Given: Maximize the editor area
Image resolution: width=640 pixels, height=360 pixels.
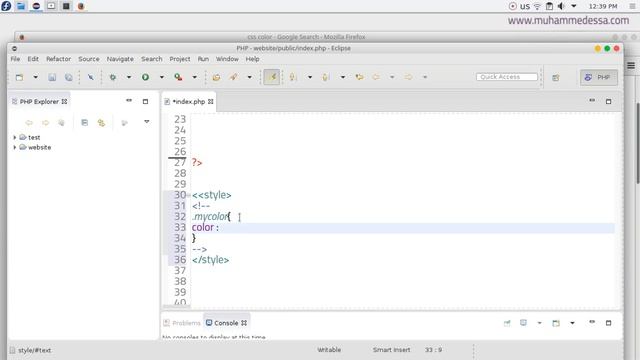Looking at the screenshot, I should 608,101.
